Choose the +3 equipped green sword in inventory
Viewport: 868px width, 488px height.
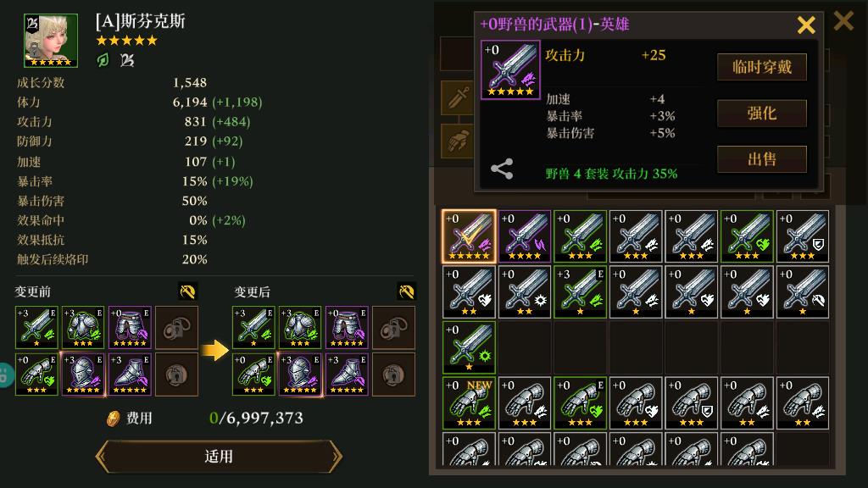click(x=580, y=292)
